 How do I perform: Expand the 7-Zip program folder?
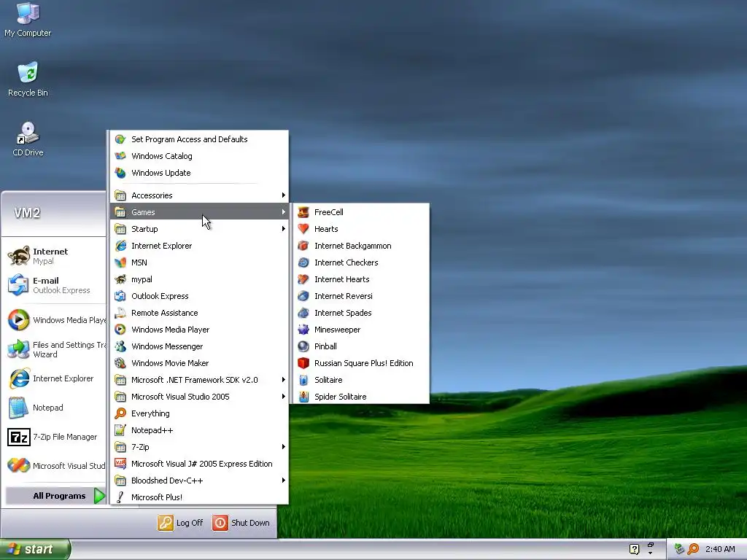tap(199, 447)
